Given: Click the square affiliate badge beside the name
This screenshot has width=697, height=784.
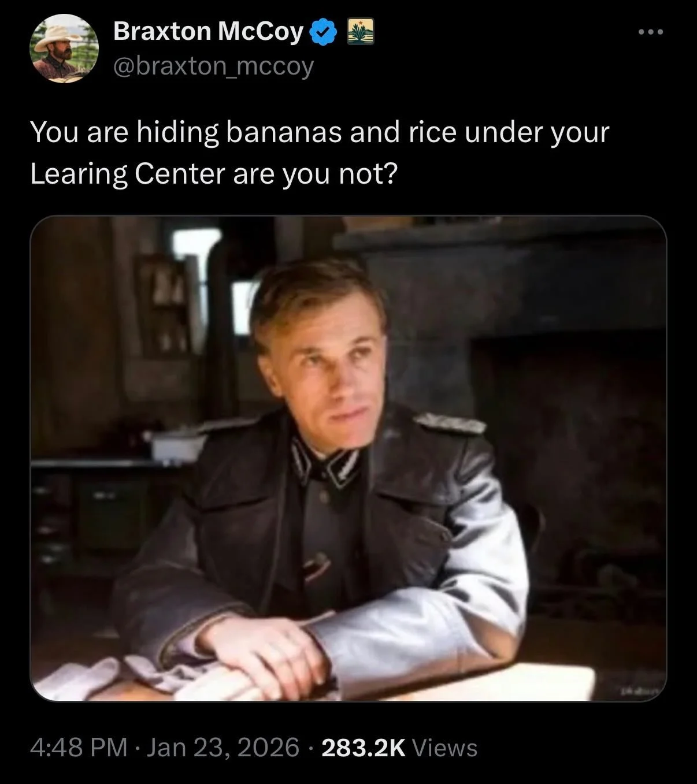Looking at the screenshot, I should pyautogui.click(x=360, y=32).
